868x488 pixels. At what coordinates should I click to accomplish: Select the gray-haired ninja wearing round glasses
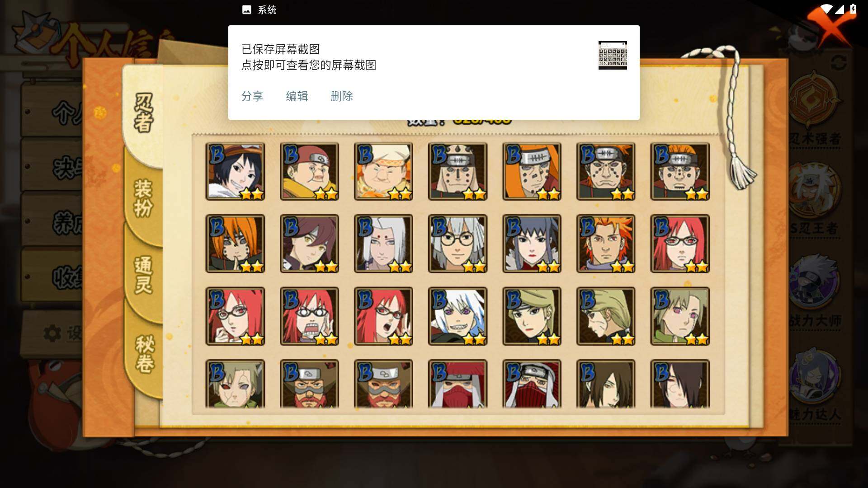tap(458, 244)
